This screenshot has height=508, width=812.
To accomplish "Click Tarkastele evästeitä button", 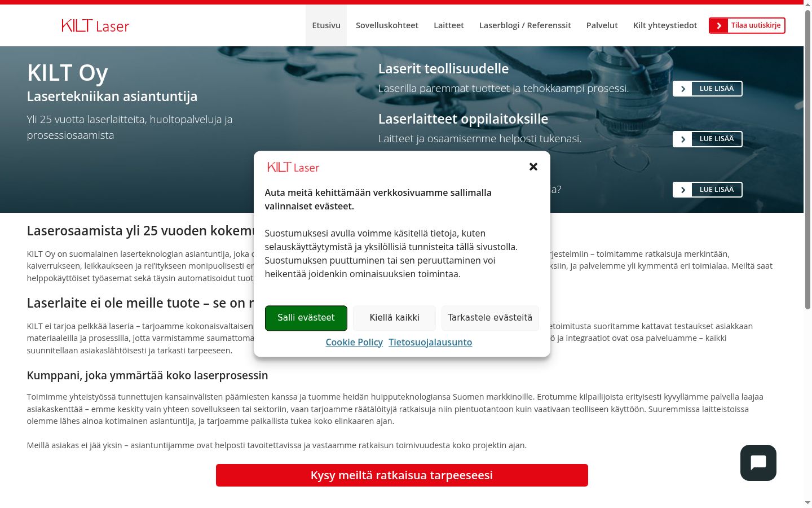I will coord(490,318).
